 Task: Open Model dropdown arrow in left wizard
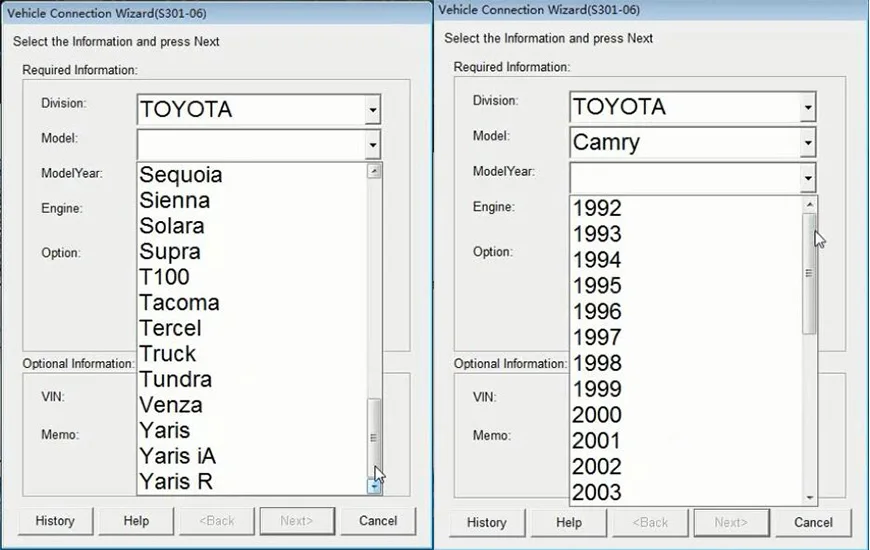point(373,145)
